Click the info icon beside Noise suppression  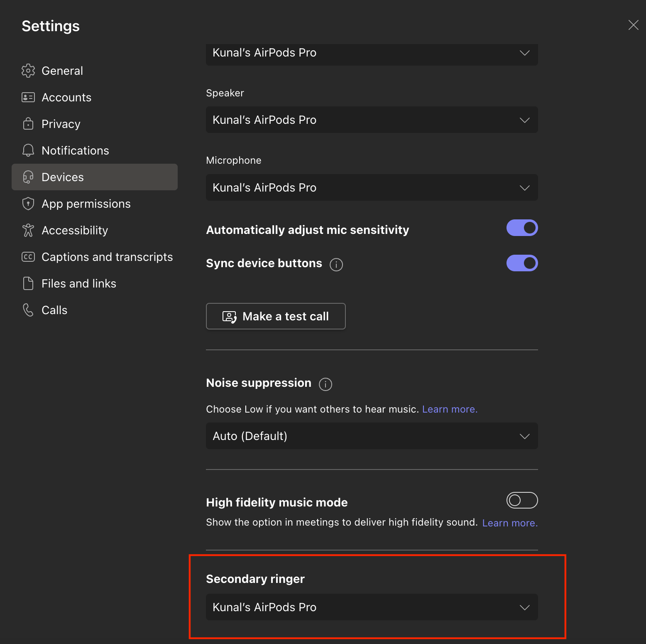click(x=325, y=384)
